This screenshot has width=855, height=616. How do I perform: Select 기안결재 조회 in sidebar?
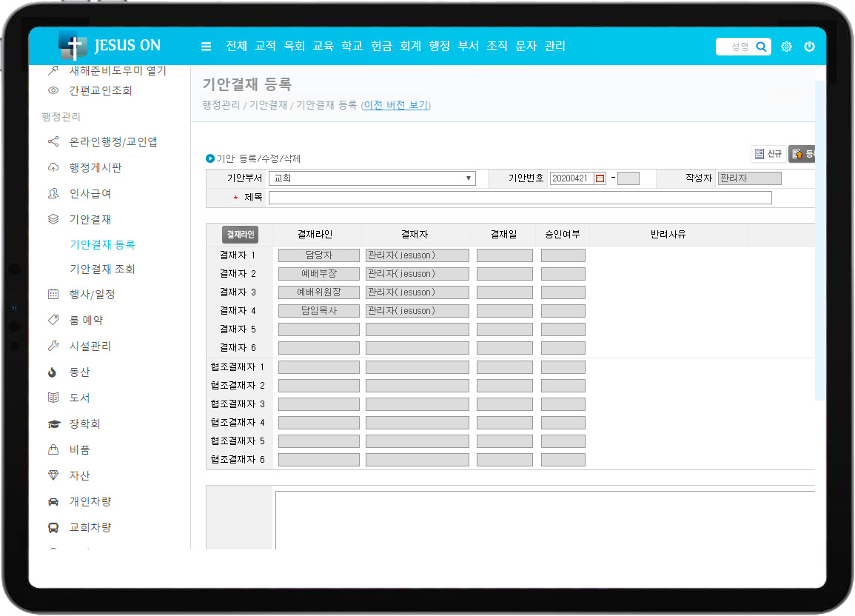coord(102,269)
